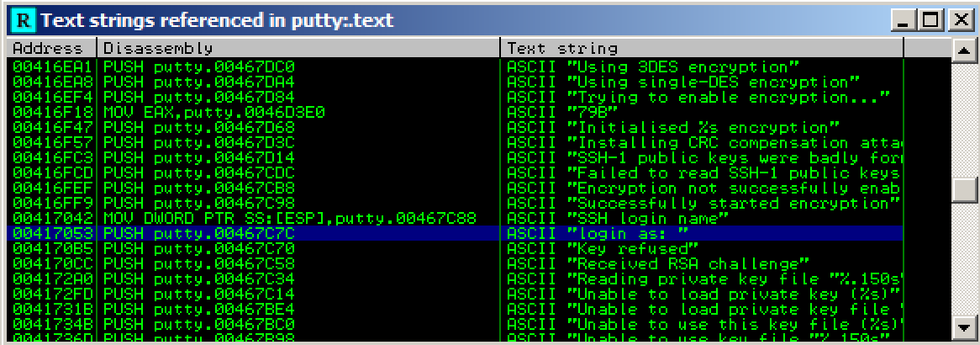Click the Address column header
This screenshot has height=345, width=980.
pos(52,48)
